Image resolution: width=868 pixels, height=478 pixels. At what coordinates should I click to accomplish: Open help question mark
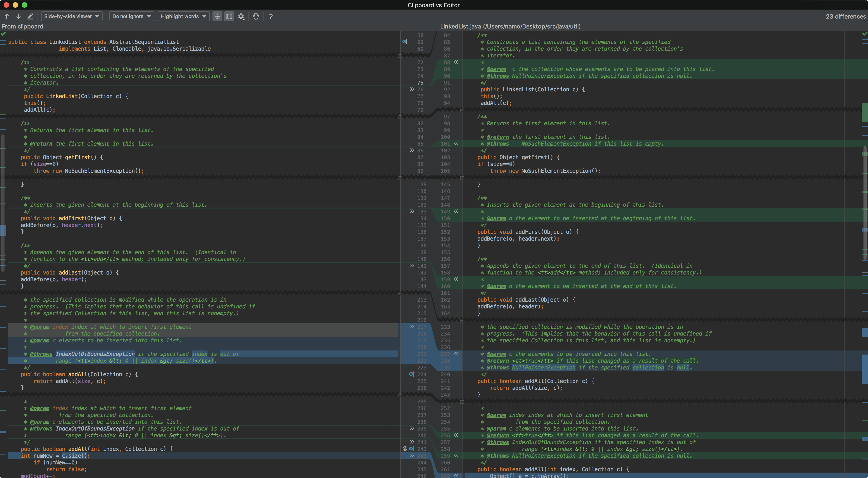coord(271,16)
